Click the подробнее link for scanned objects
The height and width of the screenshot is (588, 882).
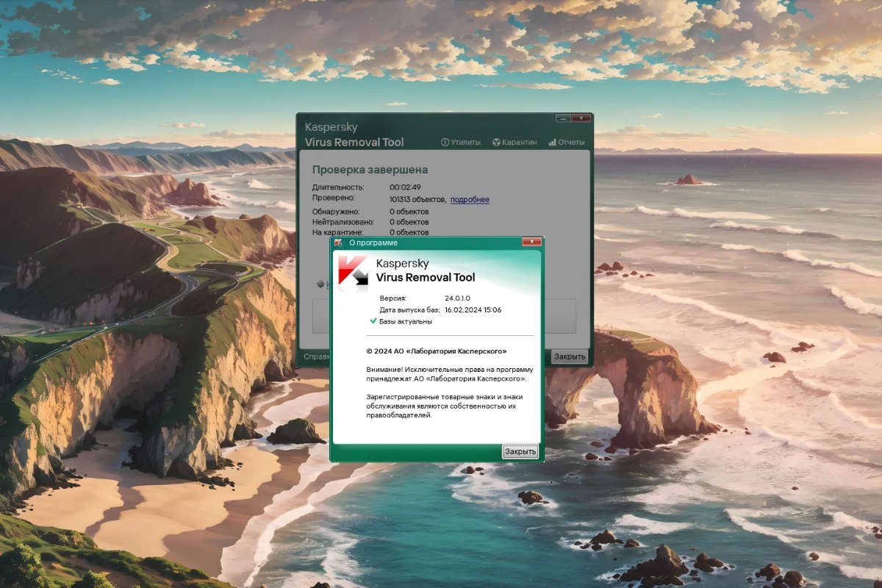(x=470, y=199)
